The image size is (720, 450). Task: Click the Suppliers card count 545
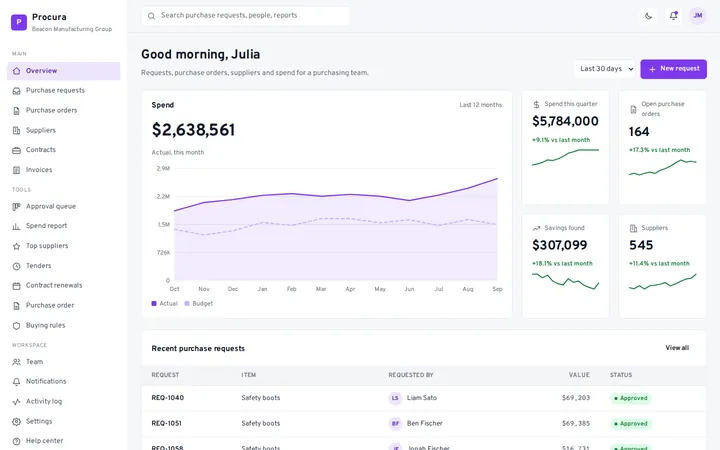pyautogui.click(x=641, y=245)
